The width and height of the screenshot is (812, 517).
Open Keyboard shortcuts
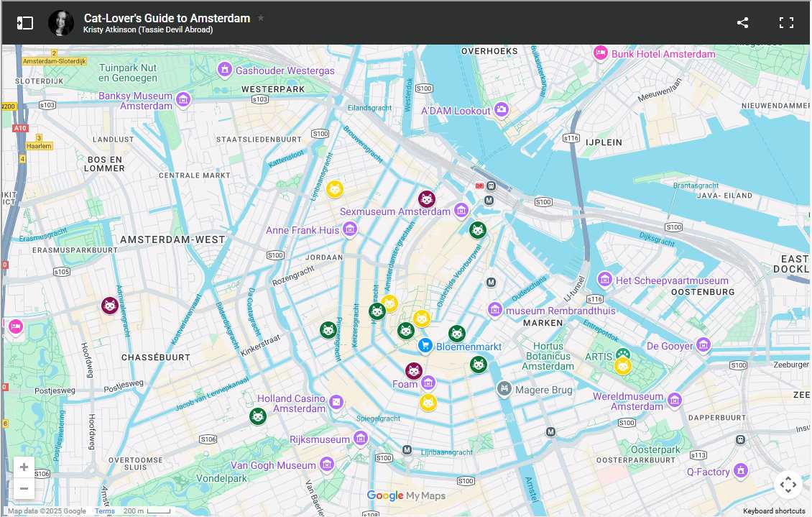[774, 511]
